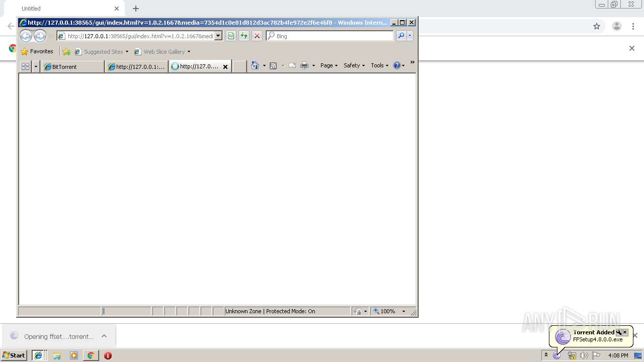
Task: Open downloaded ffset torrent item
Action: coord(52,336)
